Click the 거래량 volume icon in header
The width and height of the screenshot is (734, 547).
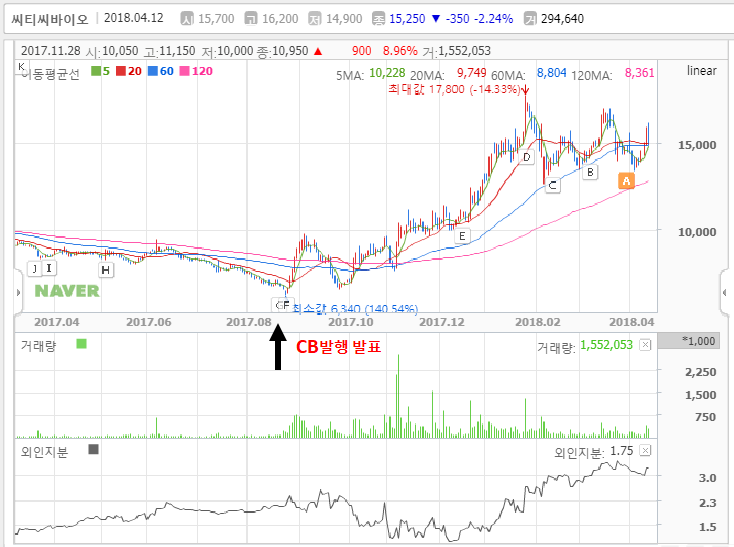(x=530, y=19)
